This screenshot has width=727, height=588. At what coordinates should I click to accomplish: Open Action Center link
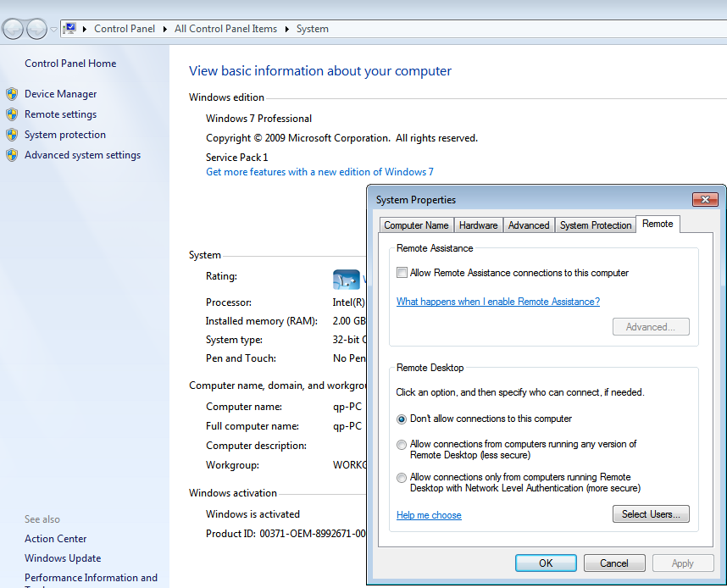coord(56,538)
